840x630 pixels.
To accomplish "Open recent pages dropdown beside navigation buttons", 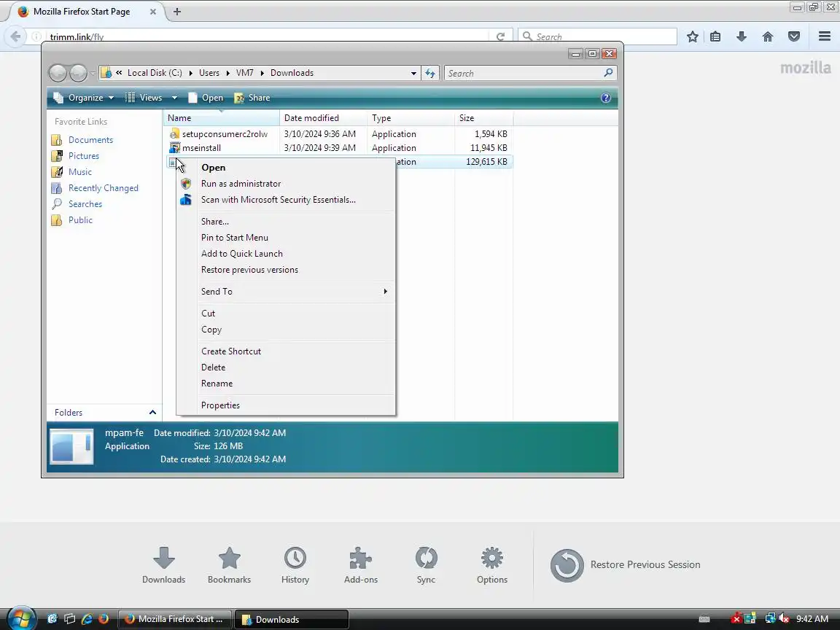I will click(93, 73).
